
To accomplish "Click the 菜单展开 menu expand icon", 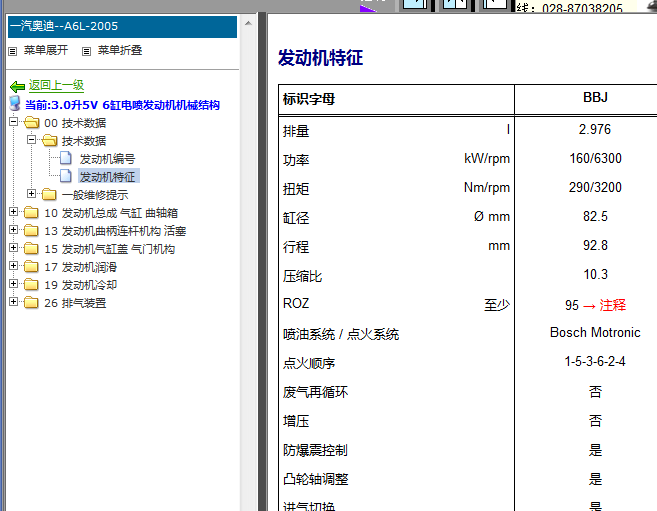I will (x=13, y=51).
